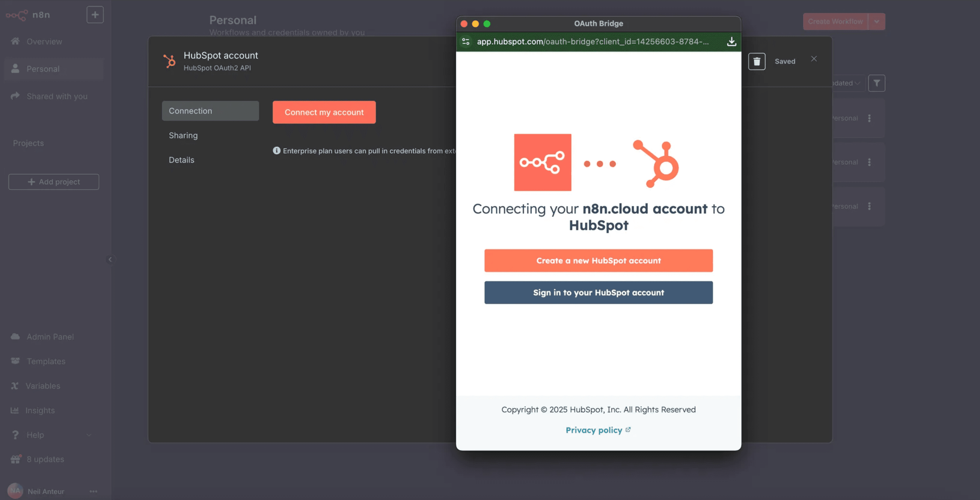Click the plus button beside the n8n logo
The height and width of the screenshot is (500, 980).
95,15
